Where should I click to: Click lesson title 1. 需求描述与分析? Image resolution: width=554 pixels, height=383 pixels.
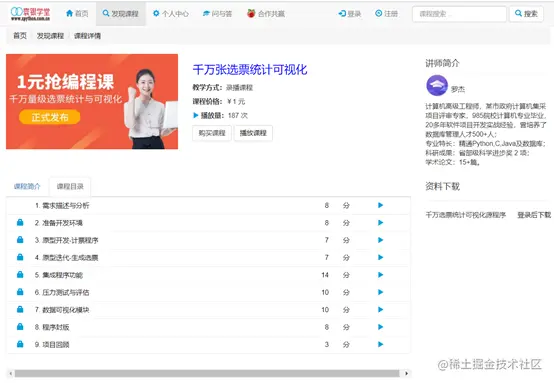pos(62,206)
